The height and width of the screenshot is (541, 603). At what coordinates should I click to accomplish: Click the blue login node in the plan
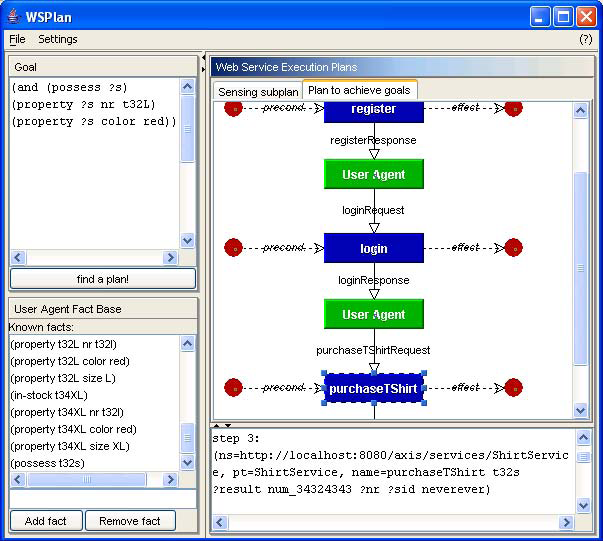point(374,247)
